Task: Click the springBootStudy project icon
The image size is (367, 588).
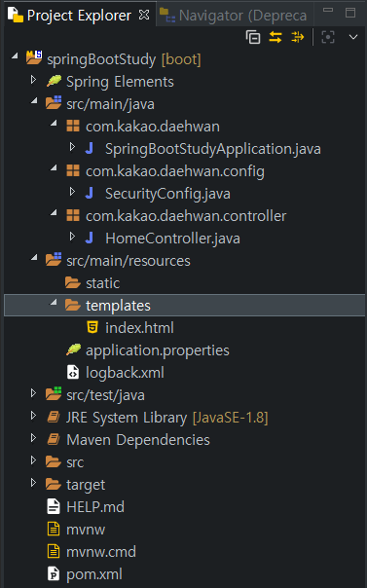Action: 34,57
